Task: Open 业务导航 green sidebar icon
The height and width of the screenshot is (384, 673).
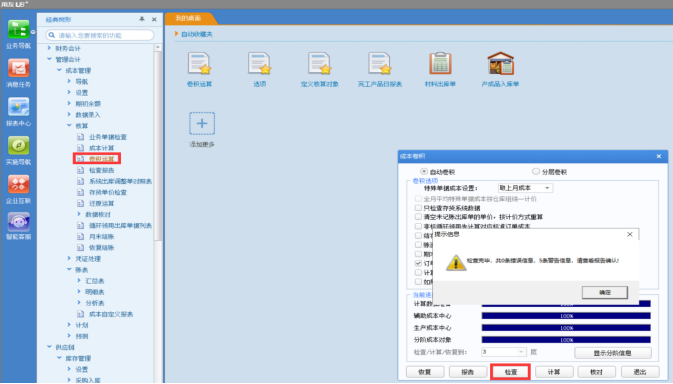Action: (18, 29)
